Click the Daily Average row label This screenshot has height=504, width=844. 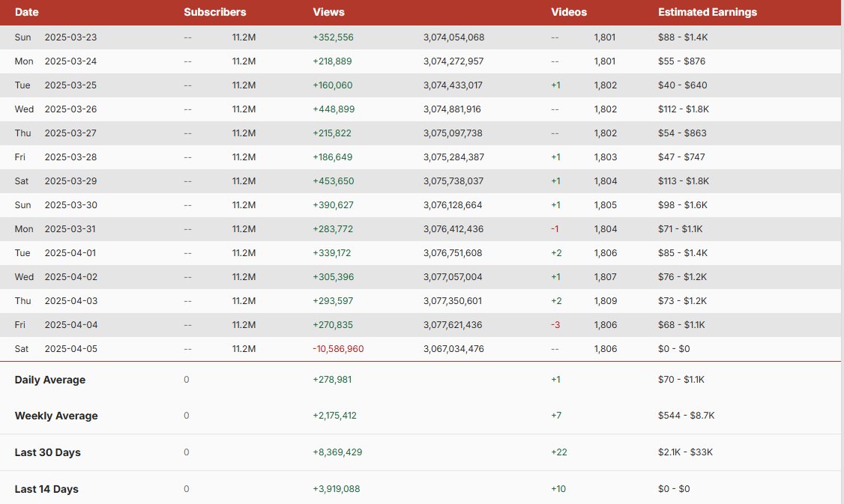coord(50,380)
